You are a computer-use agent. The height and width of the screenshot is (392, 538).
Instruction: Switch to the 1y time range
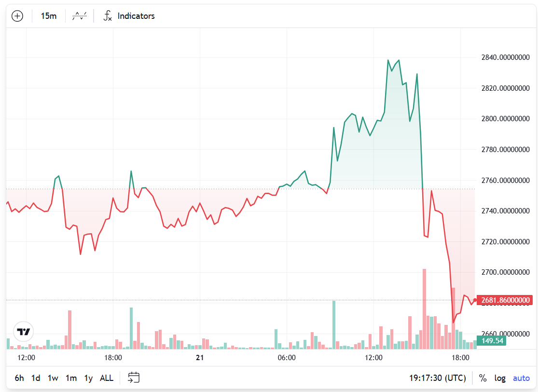coord(88,378)
